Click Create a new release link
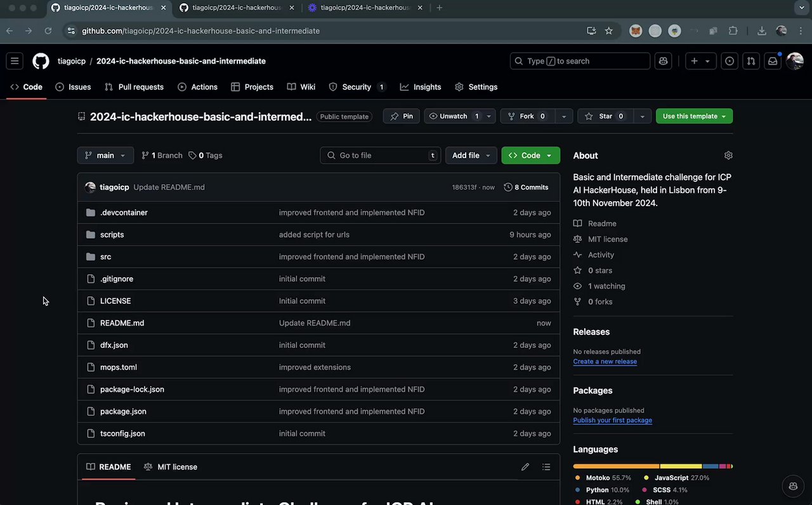Image resolution: width=812 pixels, height=505 pixels. 605,362
